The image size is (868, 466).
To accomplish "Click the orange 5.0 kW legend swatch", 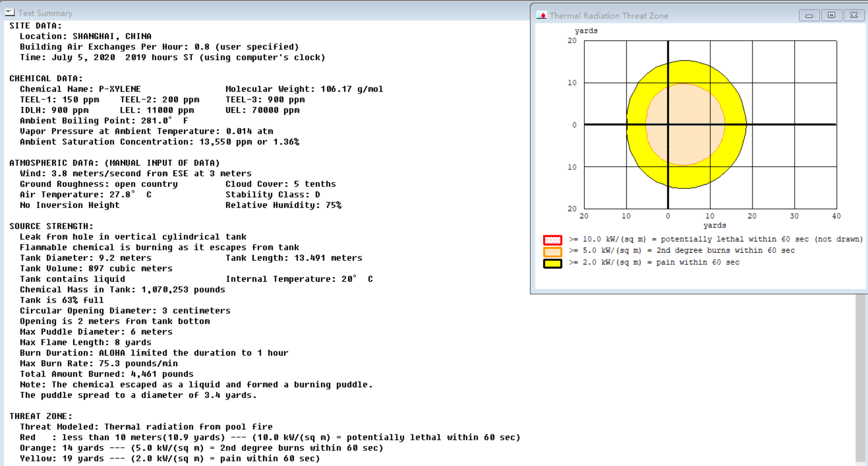I will coord(553,251).
